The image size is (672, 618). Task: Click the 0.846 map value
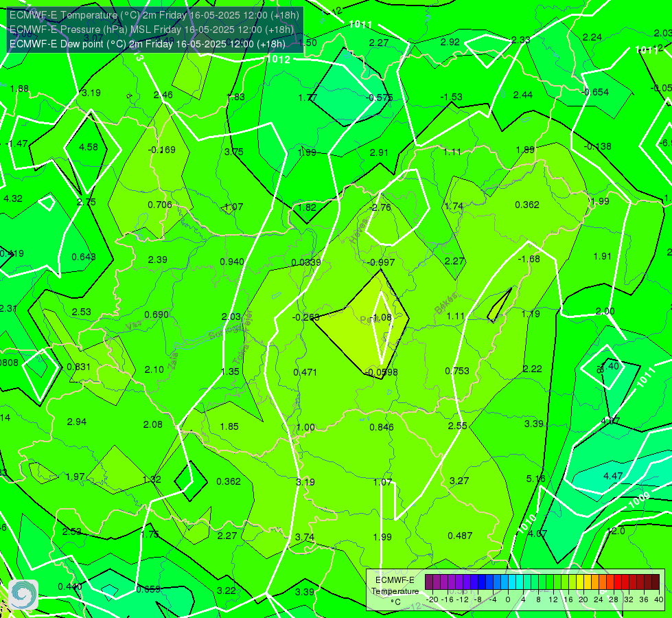[382, 427]
